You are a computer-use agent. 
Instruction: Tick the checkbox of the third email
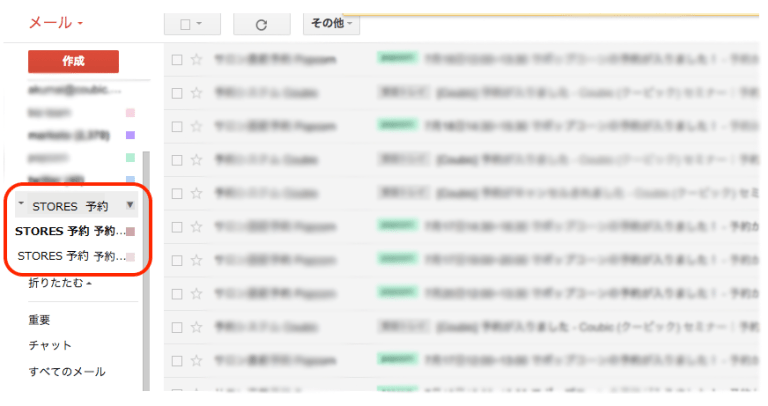(177, 127)
